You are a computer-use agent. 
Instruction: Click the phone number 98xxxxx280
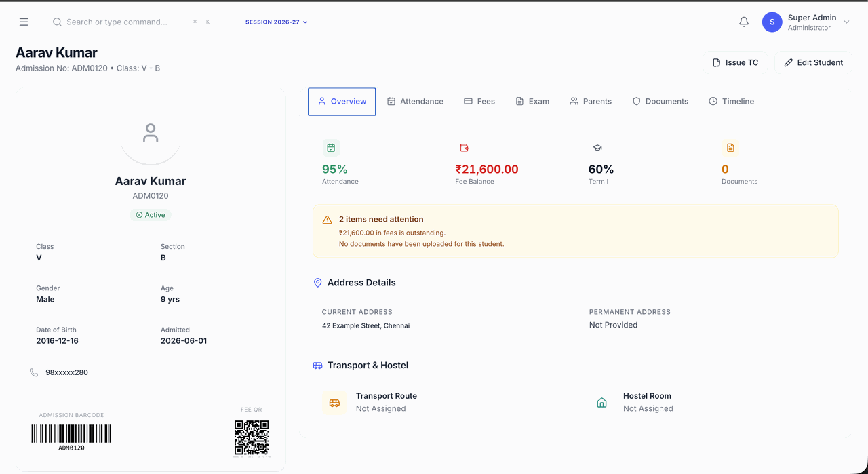(66, 372)
